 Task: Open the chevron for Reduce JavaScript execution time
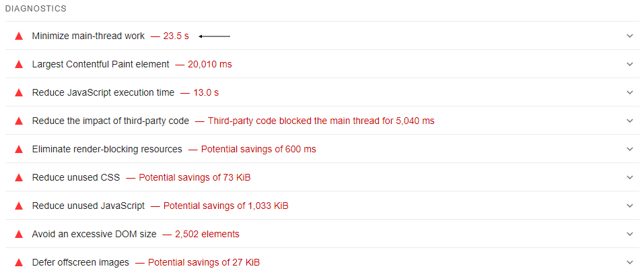tap(630, 92)
